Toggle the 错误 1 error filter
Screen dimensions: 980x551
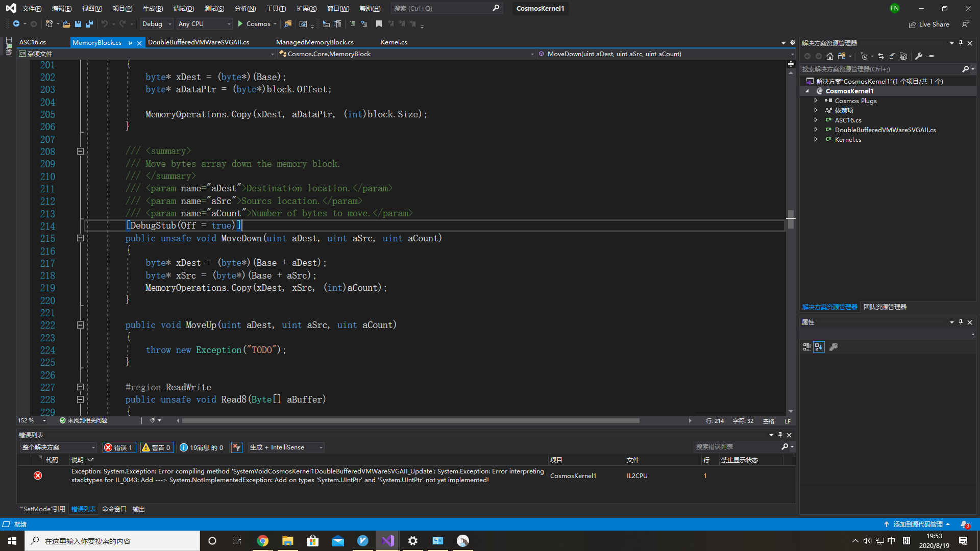(119, 447)
